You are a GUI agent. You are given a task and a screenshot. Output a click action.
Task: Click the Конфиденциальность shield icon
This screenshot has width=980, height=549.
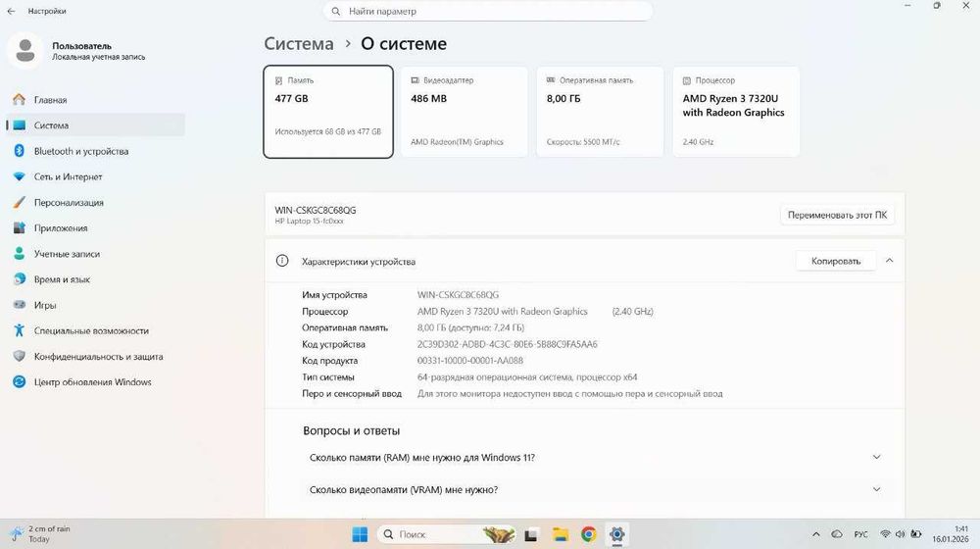20,357
